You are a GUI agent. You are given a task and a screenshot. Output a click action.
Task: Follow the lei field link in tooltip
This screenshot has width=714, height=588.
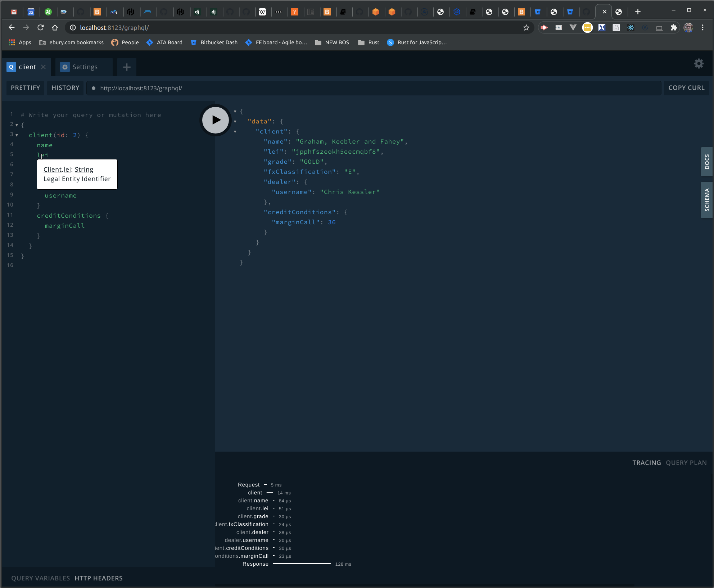(x=67, y=169)
